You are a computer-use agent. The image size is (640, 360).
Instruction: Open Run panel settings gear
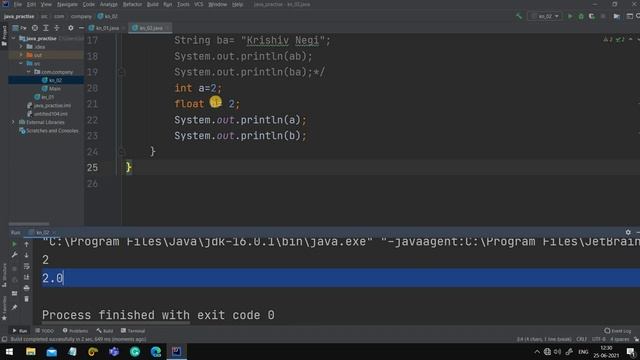(628, 232)
